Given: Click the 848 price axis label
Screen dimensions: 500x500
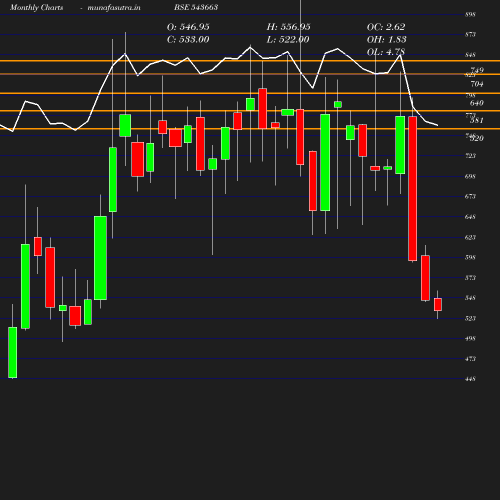Looking at the screenshot, I should pos(470,55).
